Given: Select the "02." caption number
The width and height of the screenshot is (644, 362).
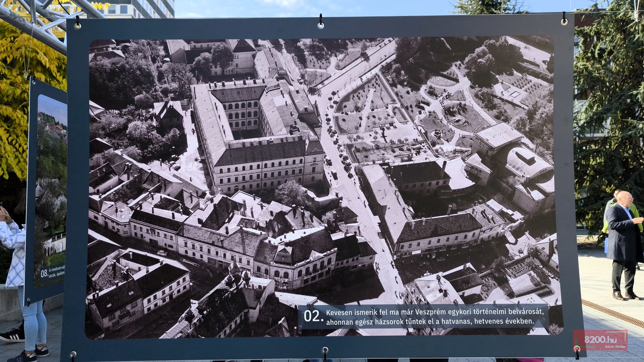Looking at the screenshot, I should click(x=313, y=316).
